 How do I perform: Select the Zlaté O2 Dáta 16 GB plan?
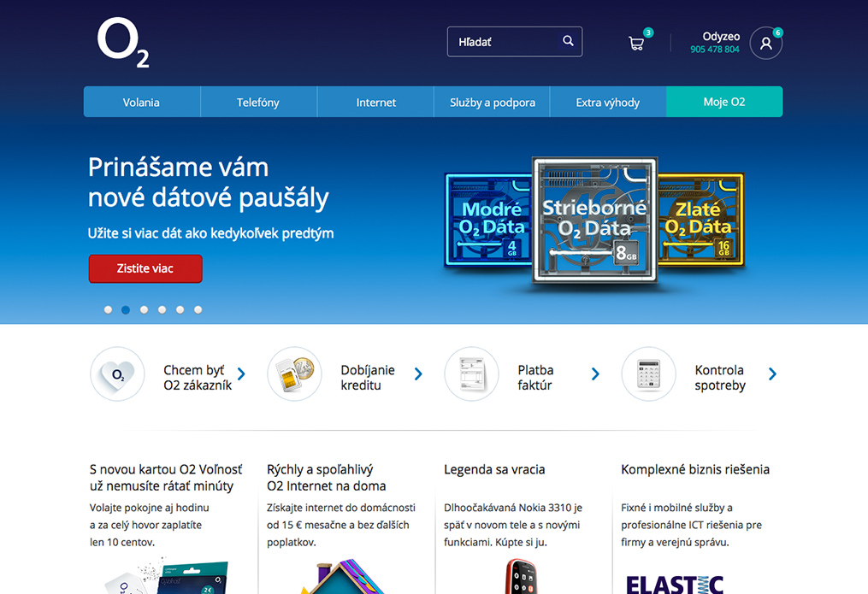[x=701, y=219]
